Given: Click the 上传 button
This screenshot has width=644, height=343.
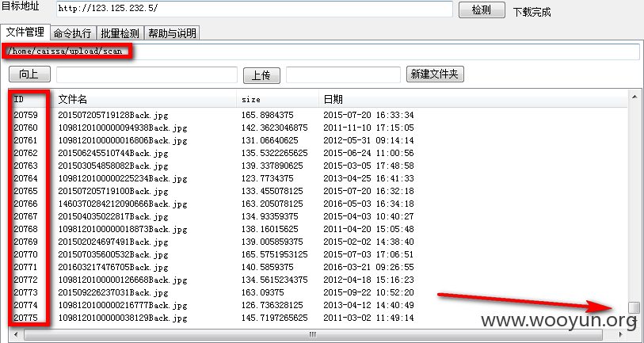Looking at the screenshot, I should pos(261,75).
